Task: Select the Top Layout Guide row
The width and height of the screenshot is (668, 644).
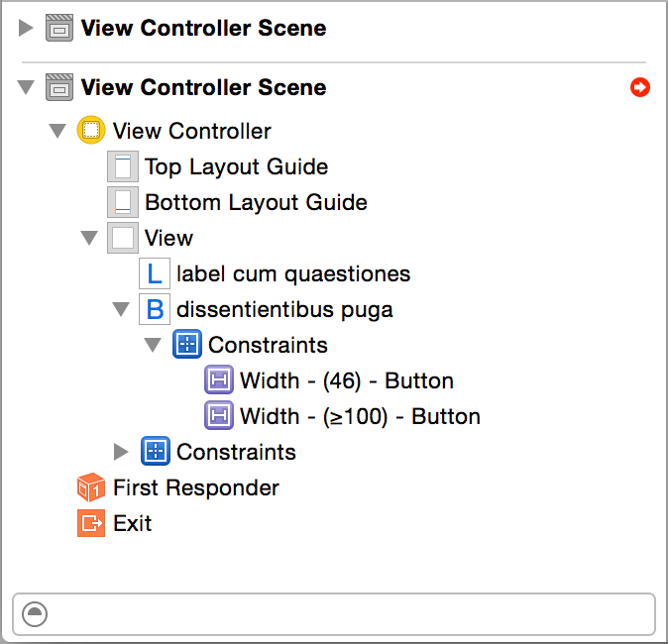Action: tap(236, 166)
